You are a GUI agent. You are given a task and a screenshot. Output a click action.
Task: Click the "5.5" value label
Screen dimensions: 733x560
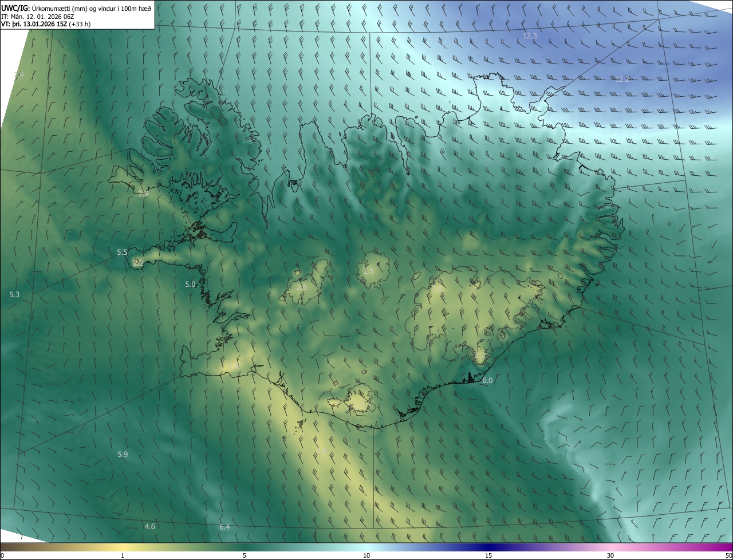pos(122,252)
